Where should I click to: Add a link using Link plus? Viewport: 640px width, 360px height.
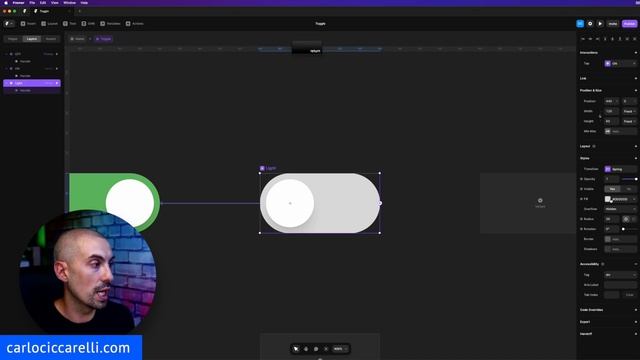[x=636, y=78]
